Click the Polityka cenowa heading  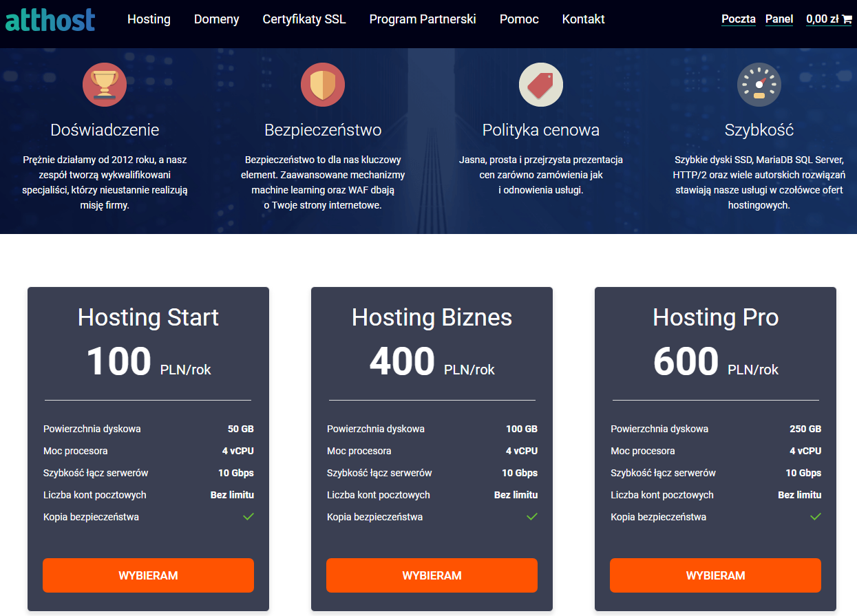pyautogui.click(x=541, y=130)
